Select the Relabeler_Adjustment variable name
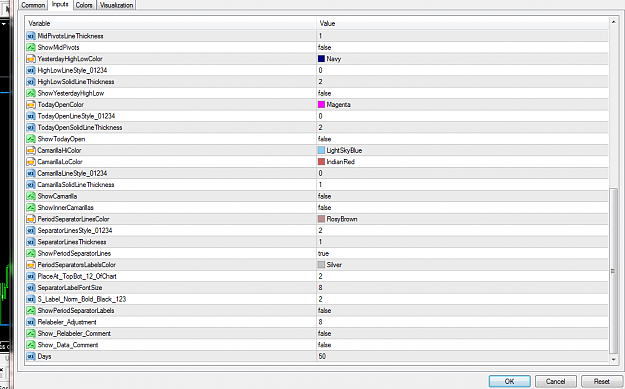The image size is (625, 389). click(x=67, y=322)
